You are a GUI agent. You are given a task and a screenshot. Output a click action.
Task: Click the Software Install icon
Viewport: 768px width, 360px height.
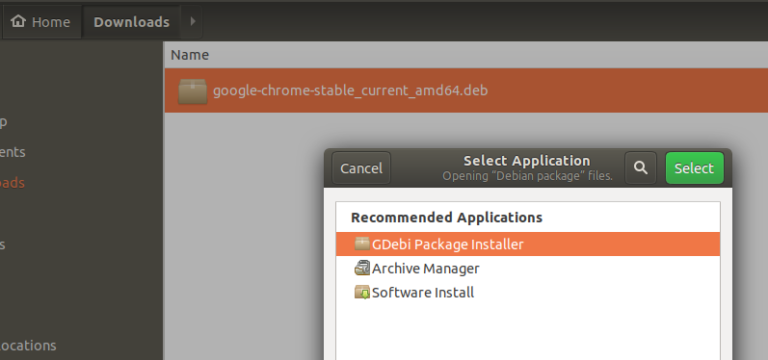[362, 292]
